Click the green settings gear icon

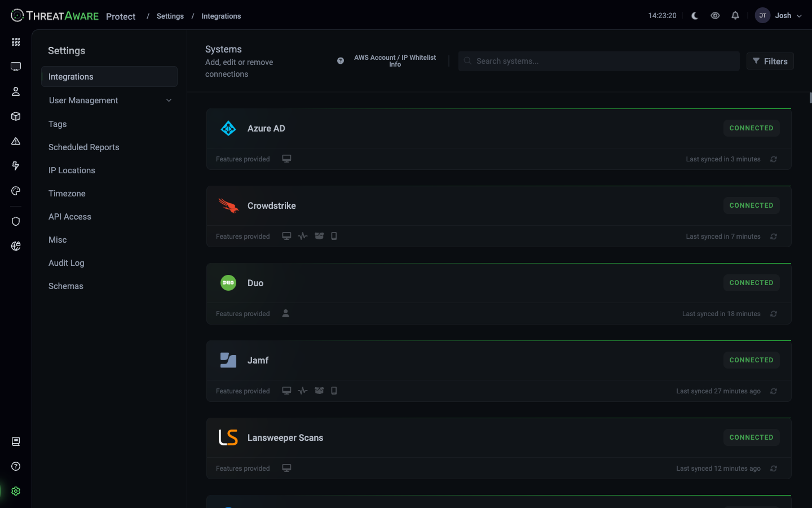coord(16,491)
